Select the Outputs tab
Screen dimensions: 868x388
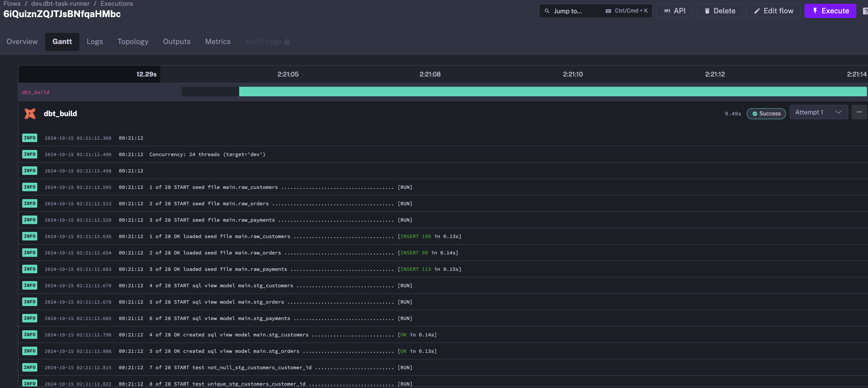(177, 42)
